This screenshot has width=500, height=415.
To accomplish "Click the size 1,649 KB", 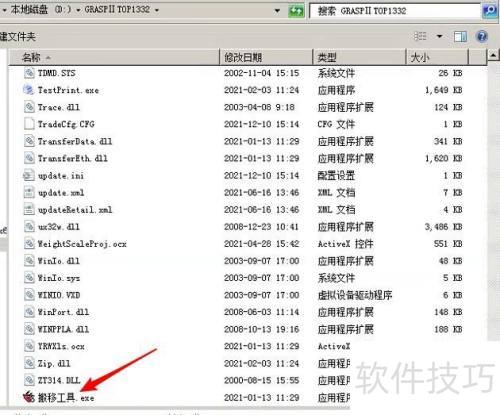I will (x=443, y=90).
